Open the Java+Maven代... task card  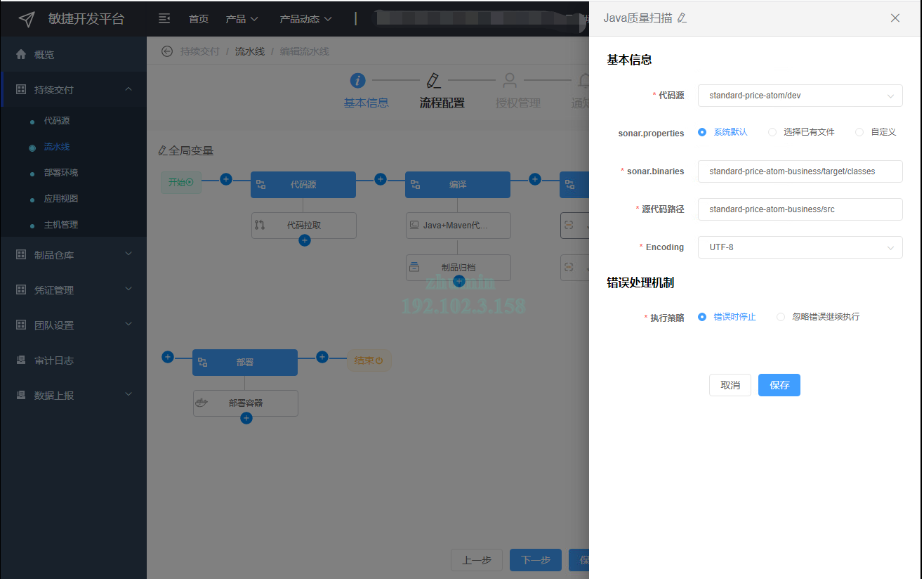tap(458, 226)
